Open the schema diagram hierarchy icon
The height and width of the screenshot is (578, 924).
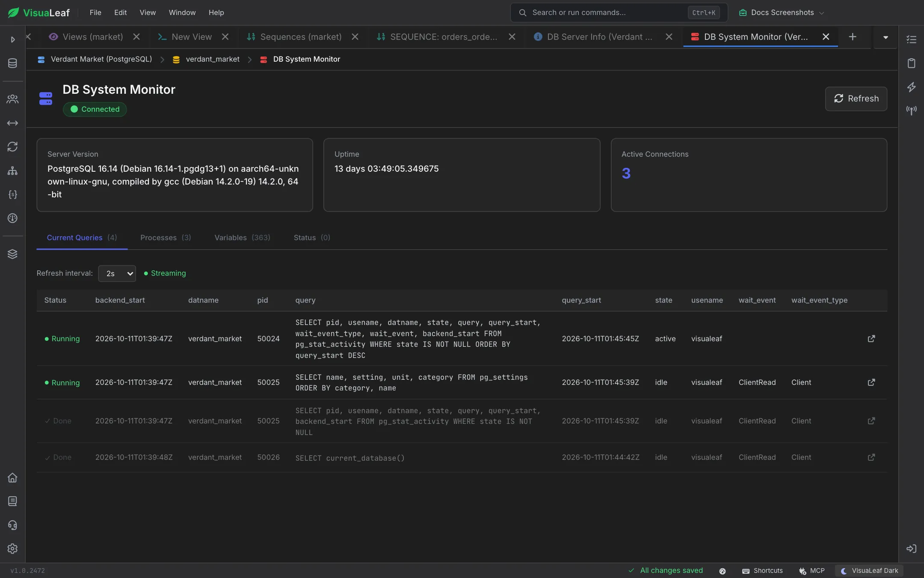(12, 171)
